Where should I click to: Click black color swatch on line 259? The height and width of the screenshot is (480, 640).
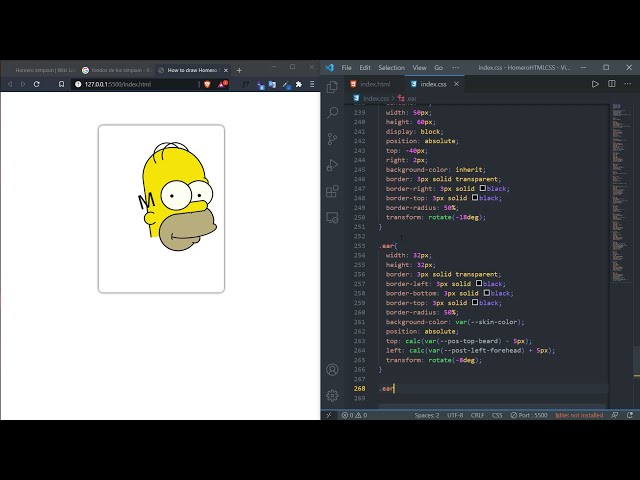point(475,302)
